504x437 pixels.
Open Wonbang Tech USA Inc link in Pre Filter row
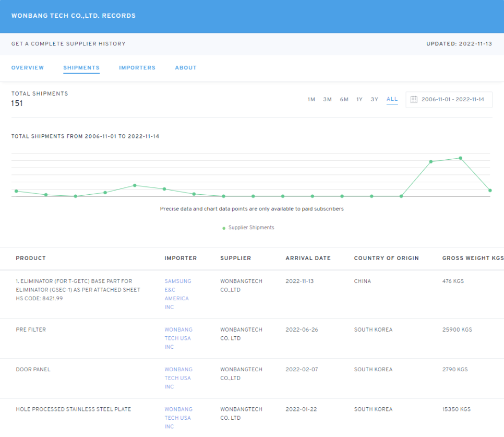click(x=178, y=338)
